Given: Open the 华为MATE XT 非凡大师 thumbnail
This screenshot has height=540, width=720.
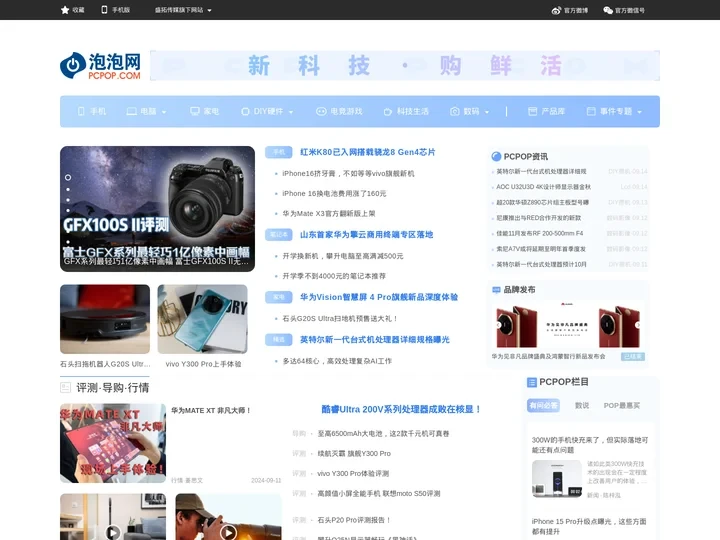Looking at the screenshot, I should pos(113,443).
